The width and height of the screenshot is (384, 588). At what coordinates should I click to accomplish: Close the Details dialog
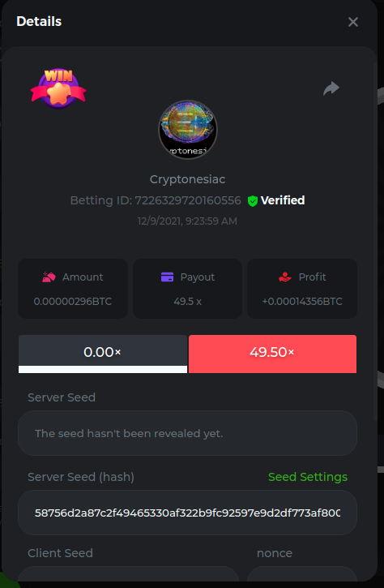point(353,22)
